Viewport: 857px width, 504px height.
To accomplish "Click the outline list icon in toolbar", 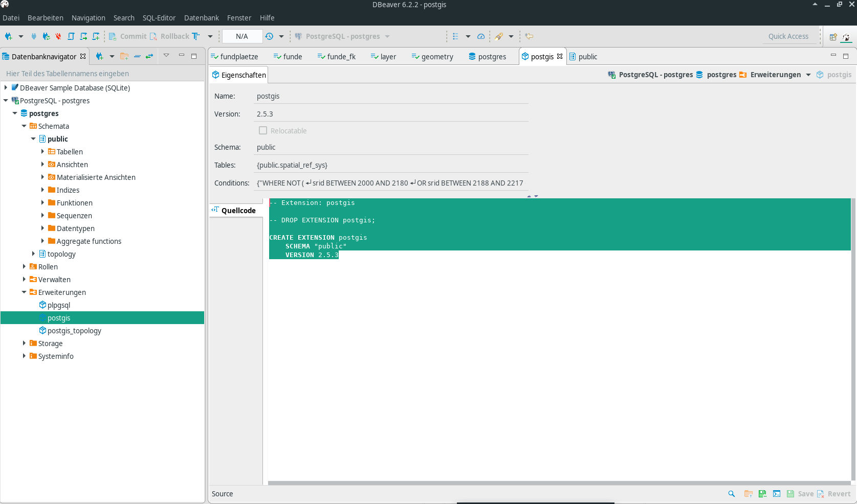I will pos(455,36).
